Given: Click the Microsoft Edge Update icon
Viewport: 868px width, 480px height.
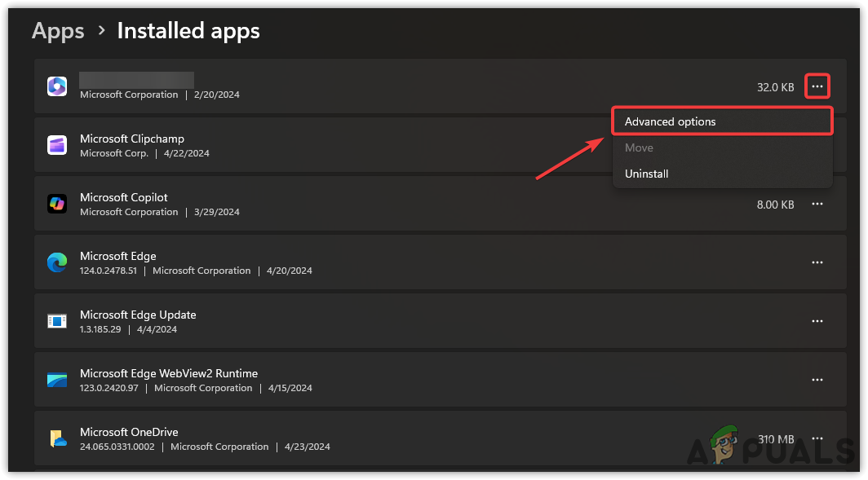Looking at the screenshot, I should coord(57,321).
